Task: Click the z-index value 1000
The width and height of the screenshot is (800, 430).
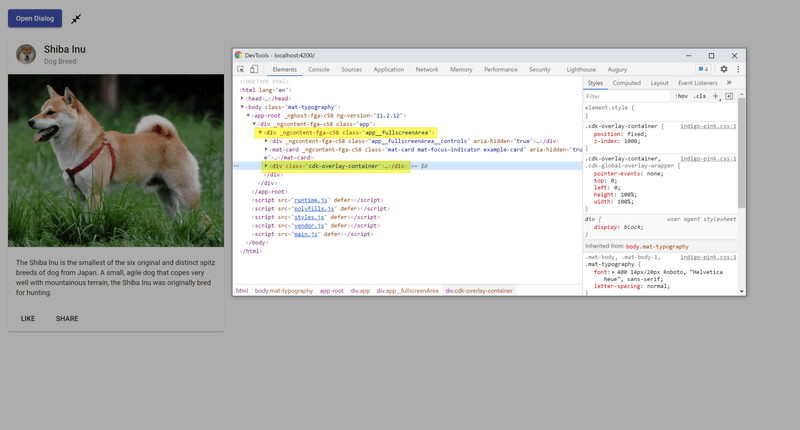Action: click(632, 141)
